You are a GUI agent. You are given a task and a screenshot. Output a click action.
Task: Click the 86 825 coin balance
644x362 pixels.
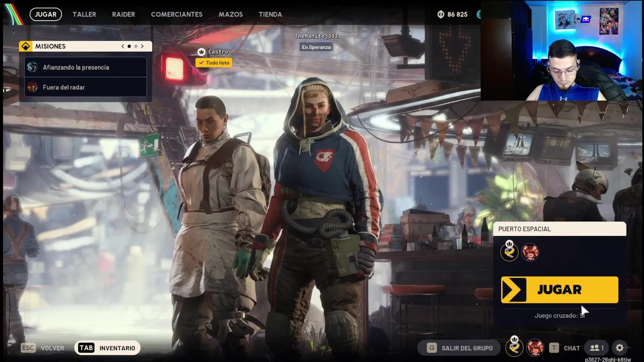(457, 15)
